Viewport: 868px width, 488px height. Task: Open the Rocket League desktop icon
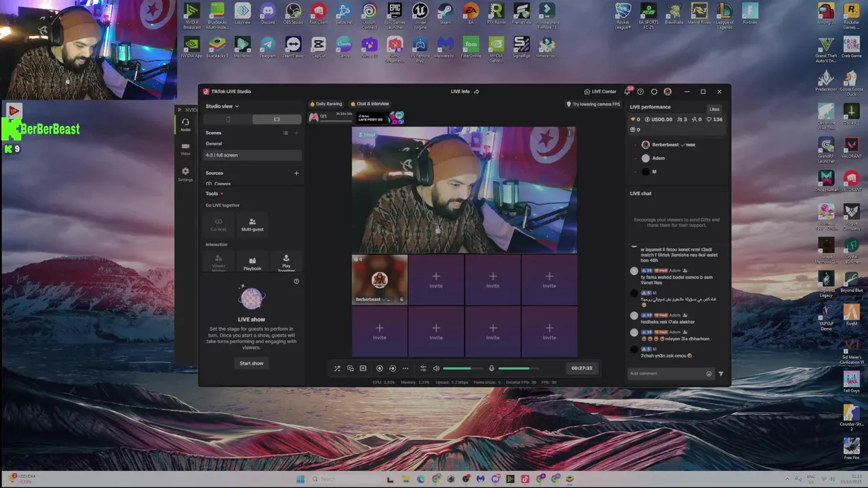tap(623, 15)
